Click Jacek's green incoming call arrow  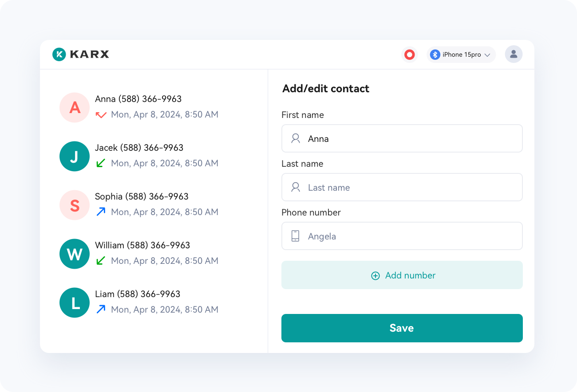pyautogui.click(x=101, y=163)
